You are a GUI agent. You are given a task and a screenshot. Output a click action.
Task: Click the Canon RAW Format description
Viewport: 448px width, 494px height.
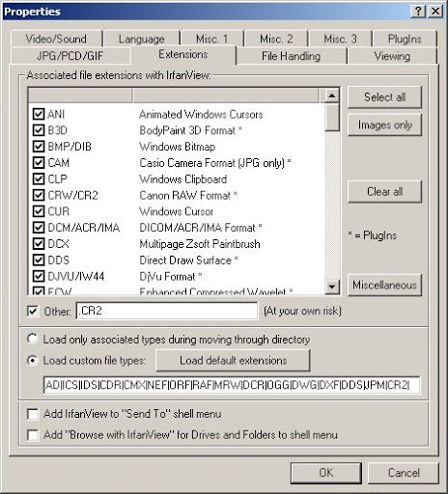tap(188, 195)
